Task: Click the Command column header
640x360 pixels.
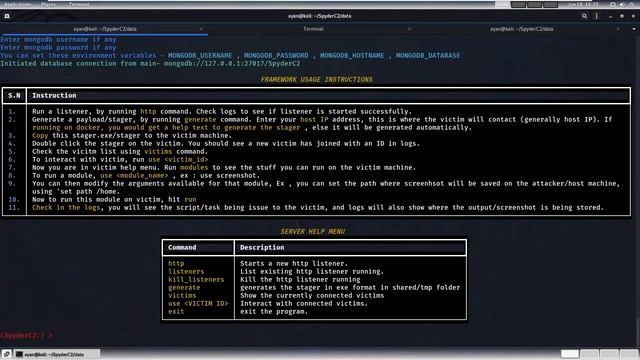Action: pyautogui.click(x=182, y=247)
